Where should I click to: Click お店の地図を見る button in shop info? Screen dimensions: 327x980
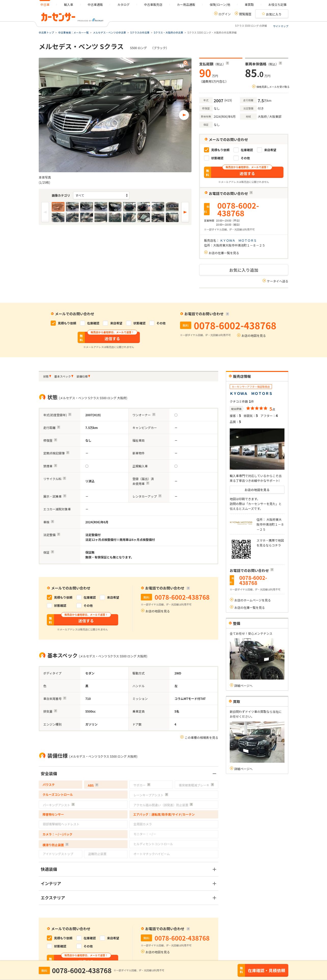[x=257, y=490]
